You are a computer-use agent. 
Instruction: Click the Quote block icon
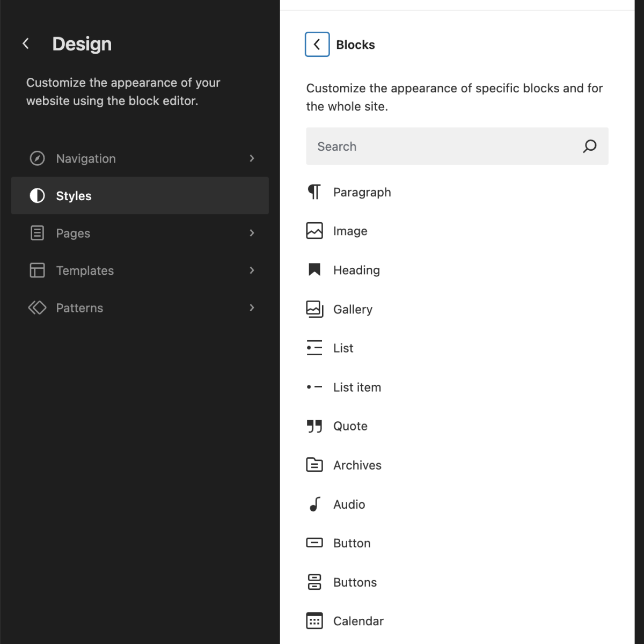pyautogui.click(x=314, y=426)
